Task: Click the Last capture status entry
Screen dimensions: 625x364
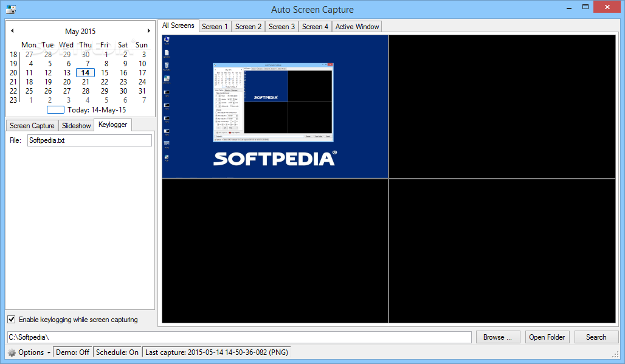Action: (x=217, y=352)
